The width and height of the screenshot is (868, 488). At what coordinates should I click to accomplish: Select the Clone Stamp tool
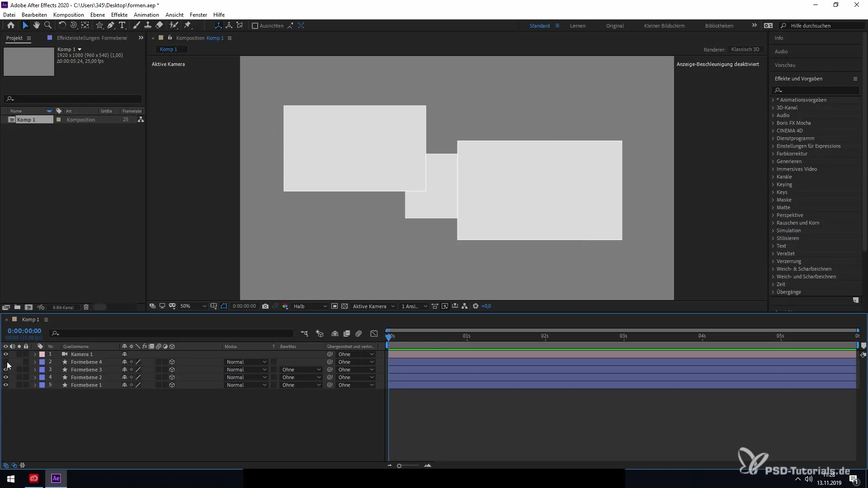point(148,26)
